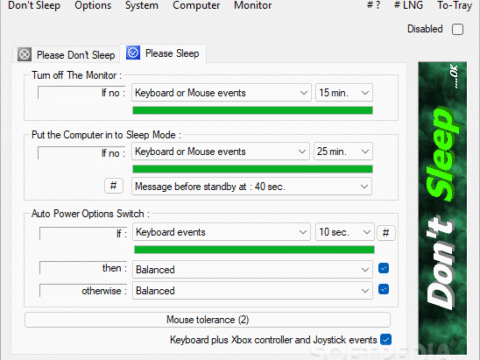Send program To-Tray

tap(455, 6)
